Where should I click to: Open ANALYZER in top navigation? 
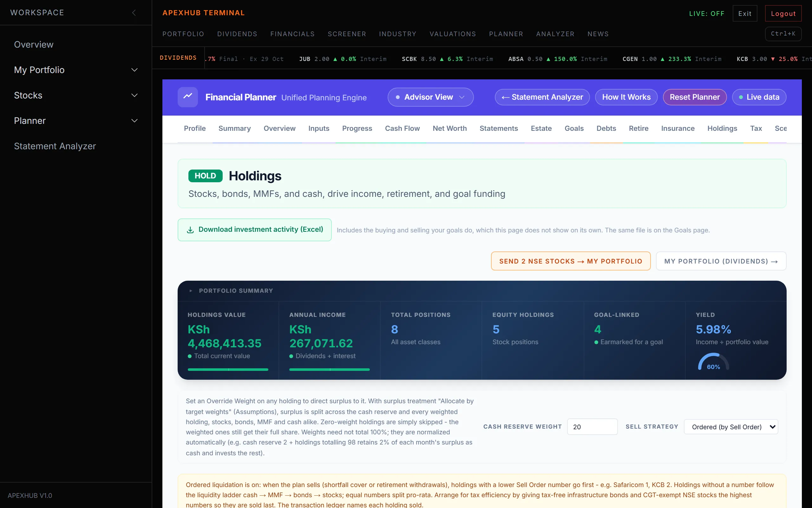[x=555, y=34]
